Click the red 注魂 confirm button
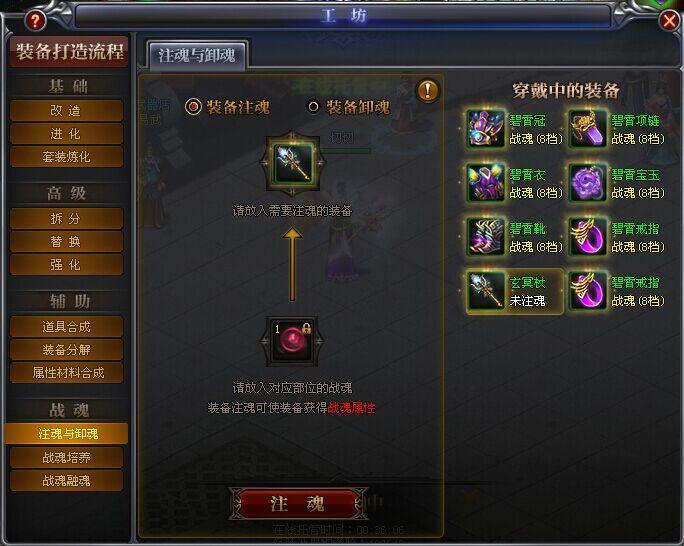The image size is (684, 546). [x=298, y=504]
